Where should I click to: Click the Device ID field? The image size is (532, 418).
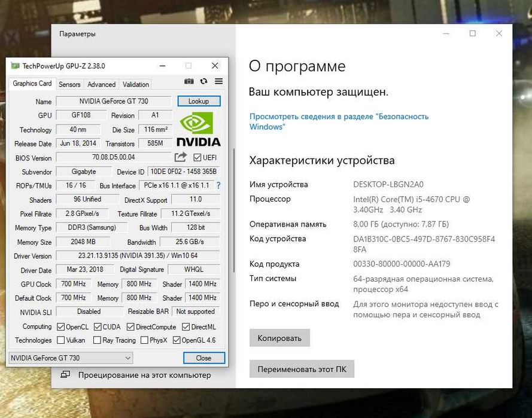click(184, 172)
